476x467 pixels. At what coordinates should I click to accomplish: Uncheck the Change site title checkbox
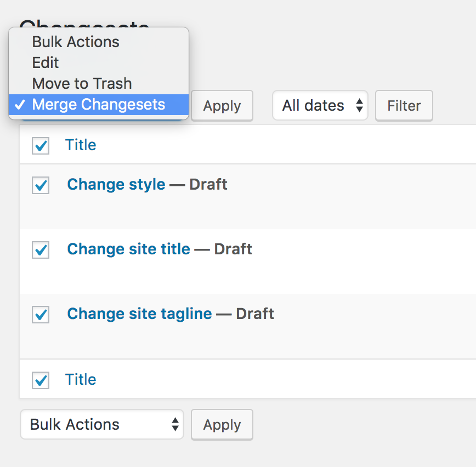41,250
